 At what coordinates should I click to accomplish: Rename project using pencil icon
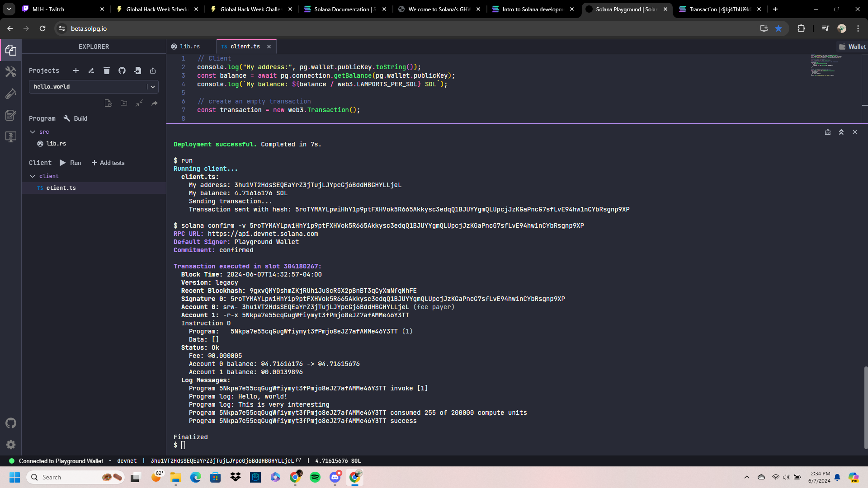pyautogui.click(x=91, y=70)
